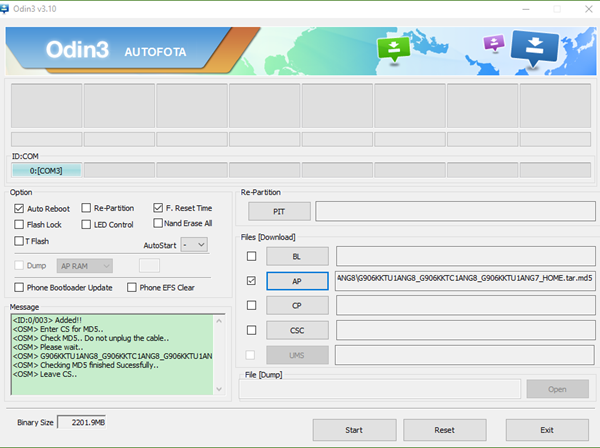Untick the AP file checkbox
This screenshot has height=448, width=600.
pyautogui.click(x=251, y=281)
